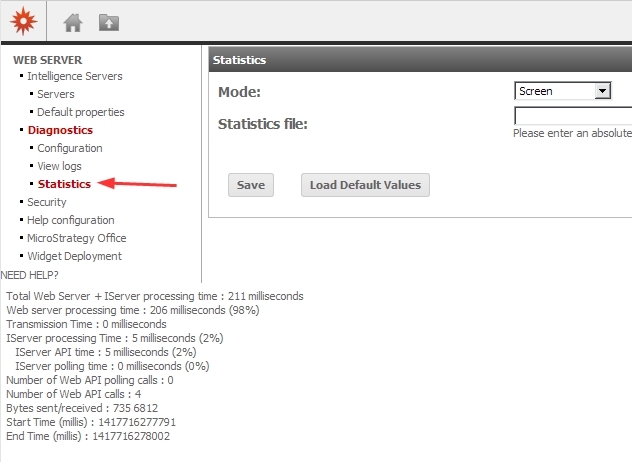Viewport: 632px width, 462px height.
Task: Open Intelligence Servers in sidebar
Action: tap(74, 76)
